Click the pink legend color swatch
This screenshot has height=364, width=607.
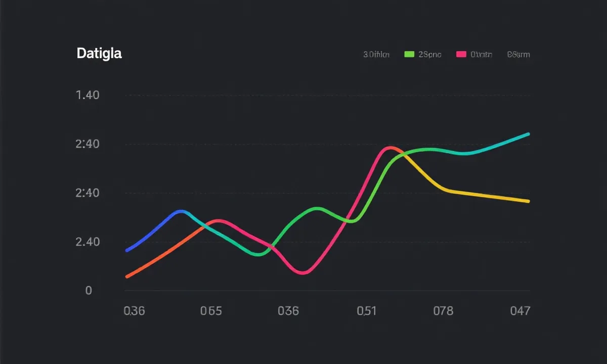[x=461, y=55]
